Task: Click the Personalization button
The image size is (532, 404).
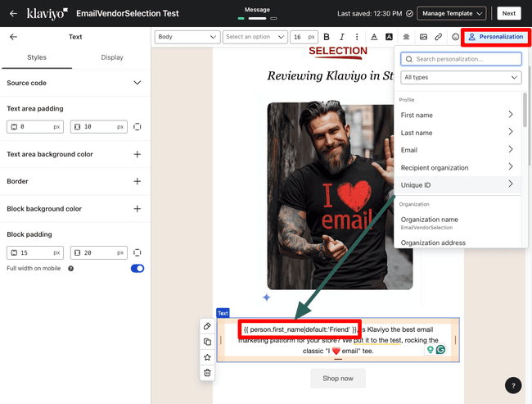Action: [x=496, y=37]
